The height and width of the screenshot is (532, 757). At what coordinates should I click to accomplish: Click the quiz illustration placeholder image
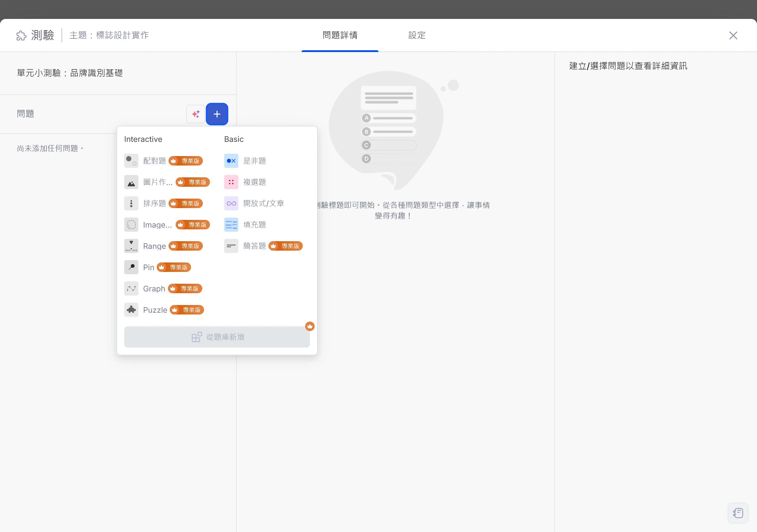[393, 130]
